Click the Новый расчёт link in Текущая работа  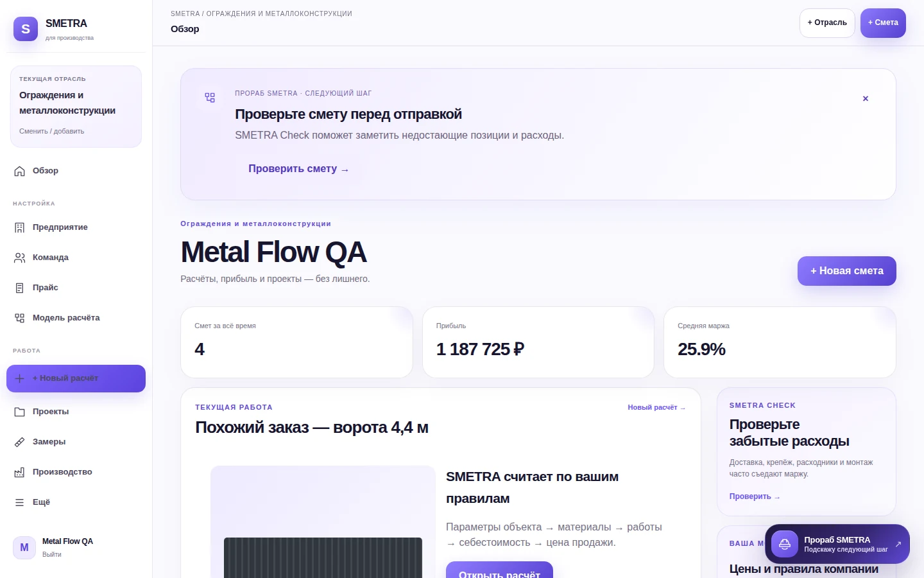click(x=656, y=407)
